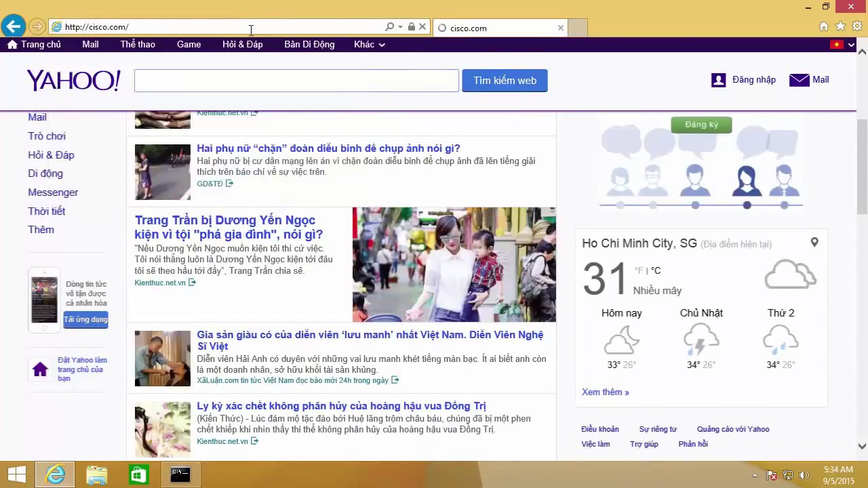Select the cisco.com browser tab
Image resolution: width=868 pixels, height=488 pixels.
tap(500, 28)
